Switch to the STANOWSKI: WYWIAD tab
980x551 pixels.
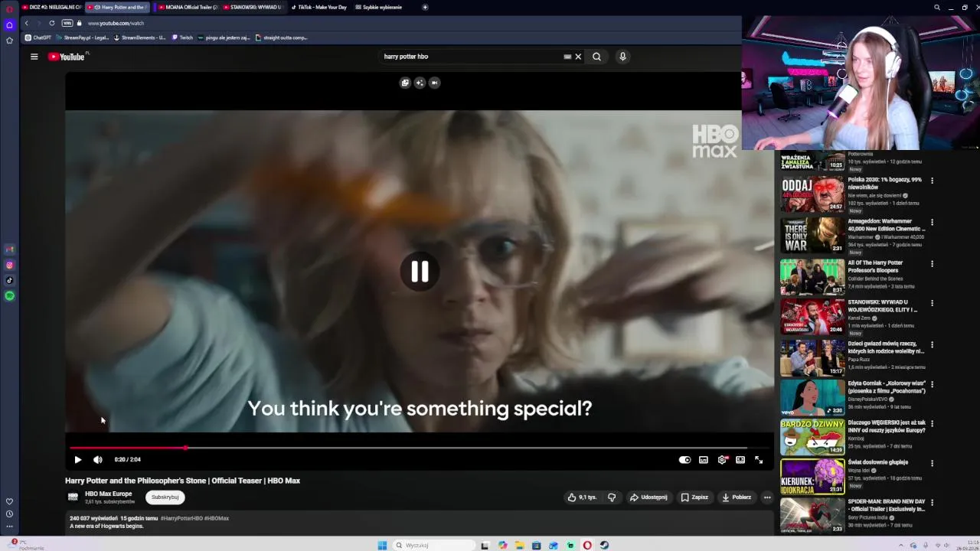pos(253,7)
